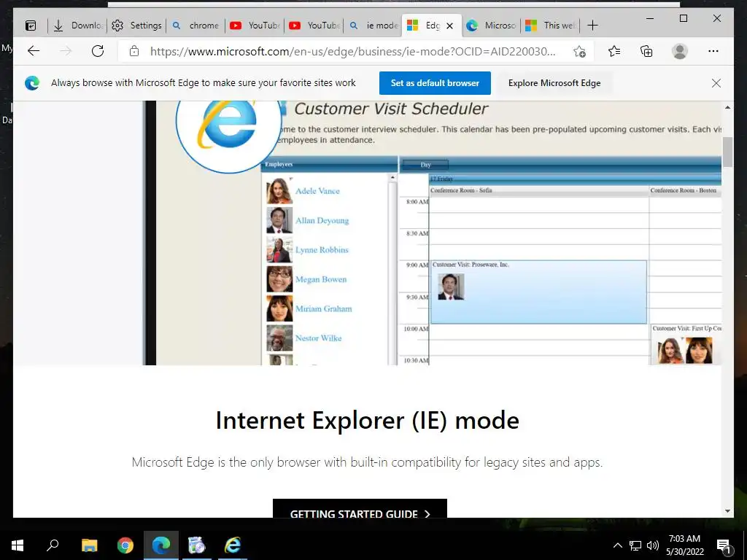Image resolution: width=747 pixels, height=560 pixels.
Task: Open Internet Explorer from taskbar
Action: [x=233, y=545]
